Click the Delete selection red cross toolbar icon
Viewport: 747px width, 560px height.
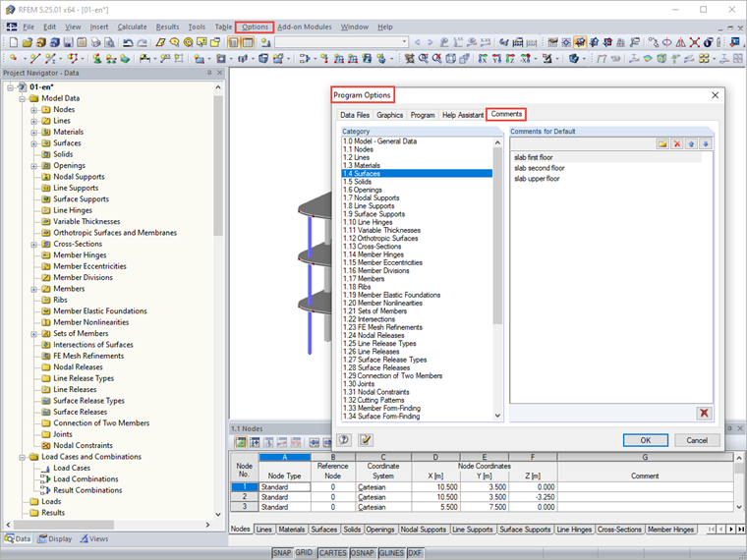(695, 42)
